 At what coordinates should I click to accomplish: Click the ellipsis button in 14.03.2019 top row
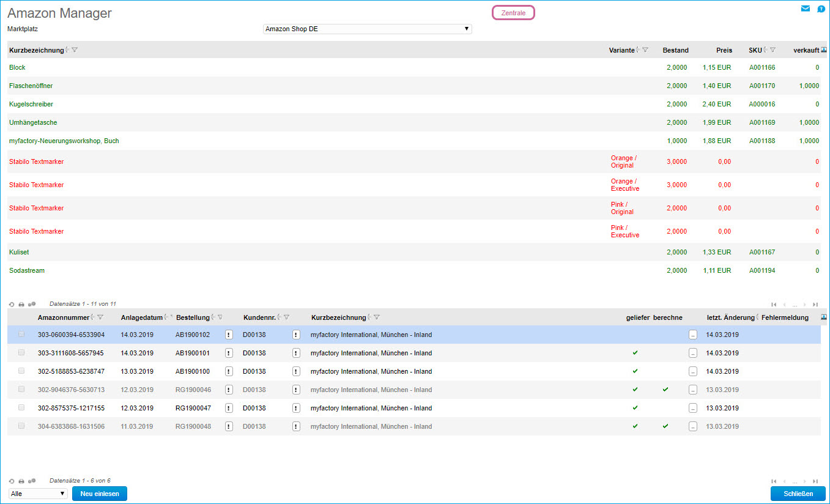[x=692, y=335]
